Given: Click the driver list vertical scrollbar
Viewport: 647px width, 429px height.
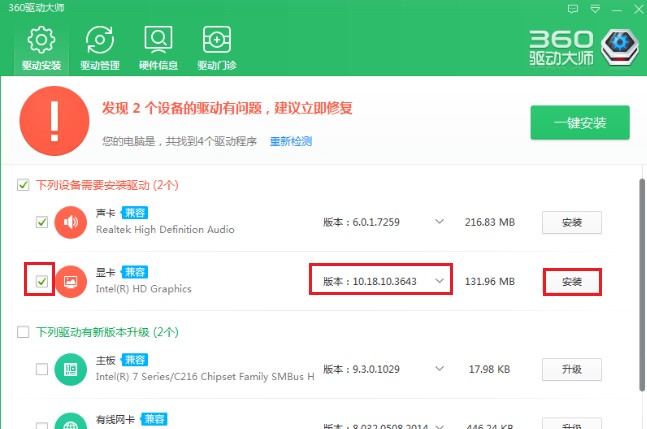Looking at the screenshot, I should [x=642, y=285].
